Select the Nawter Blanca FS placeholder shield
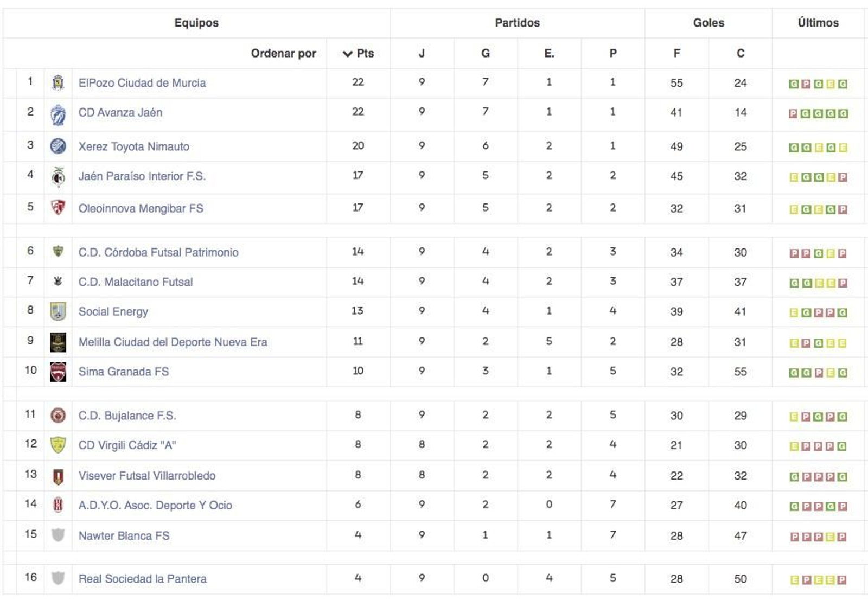The image size is (868, 600). coord(58,534)
